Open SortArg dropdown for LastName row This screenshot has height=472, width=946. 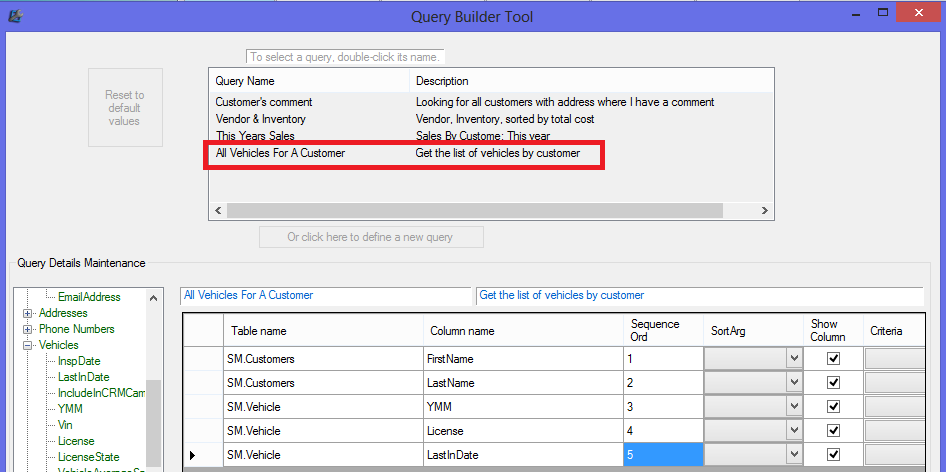pos(795,383)
